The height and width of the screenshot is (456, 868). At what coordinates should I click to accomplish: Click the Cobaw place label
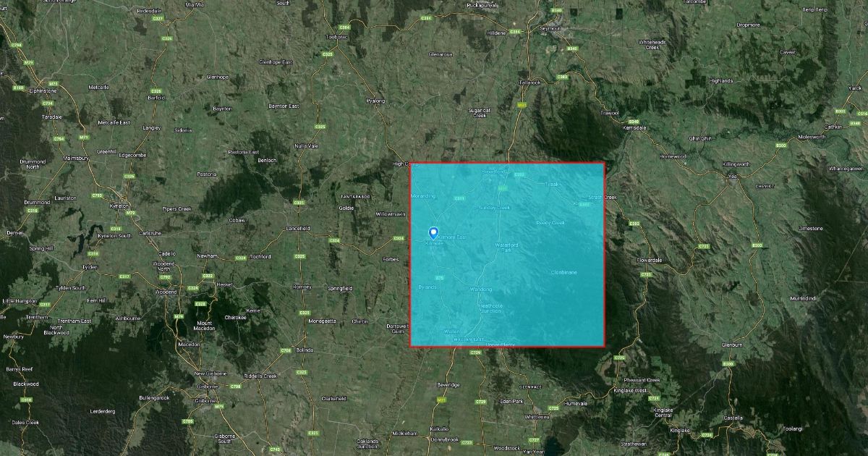(x=237, y=219)
